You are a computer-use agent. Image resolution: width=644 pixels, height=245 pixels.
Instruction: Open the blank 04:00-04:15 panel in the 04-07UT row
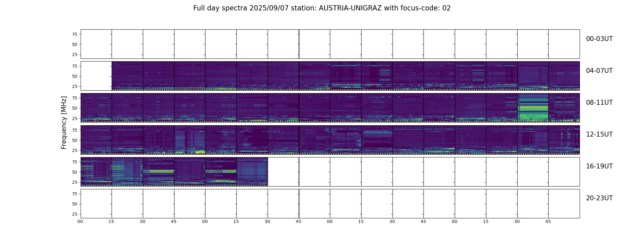pos(96,76)
